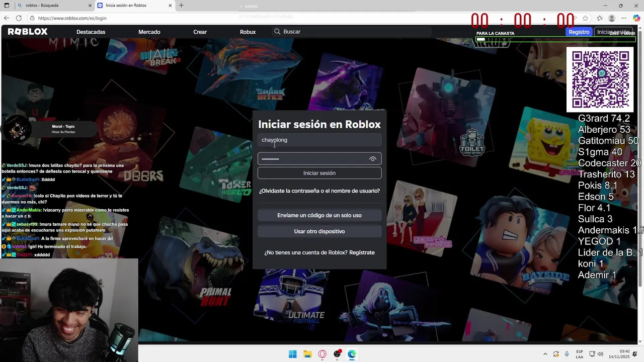The height and width of the screenshot is (362, 644).
Task: Click the Roblox logo in the header
Action: coord(28,32)
